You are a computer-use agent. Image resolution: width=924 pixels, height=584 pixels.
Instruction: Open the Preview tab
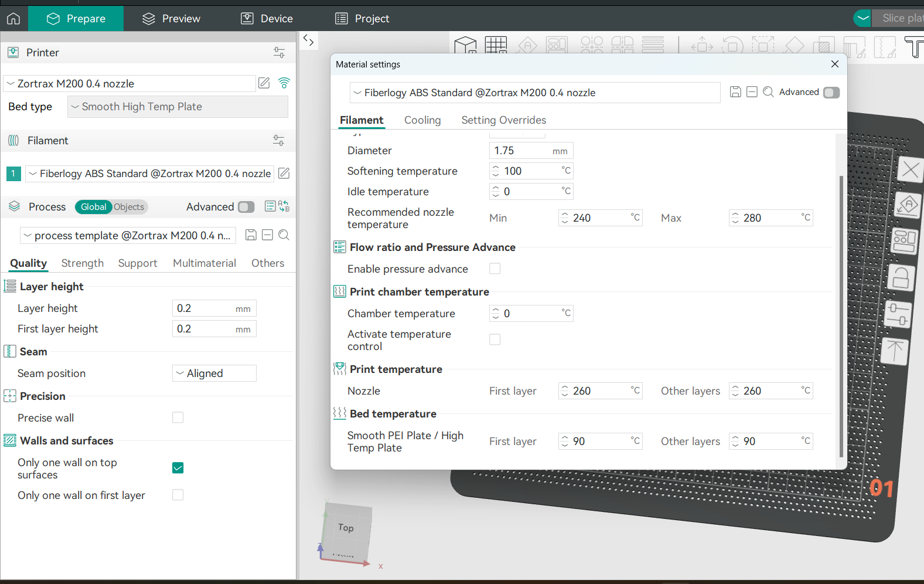tap(171, 19)
